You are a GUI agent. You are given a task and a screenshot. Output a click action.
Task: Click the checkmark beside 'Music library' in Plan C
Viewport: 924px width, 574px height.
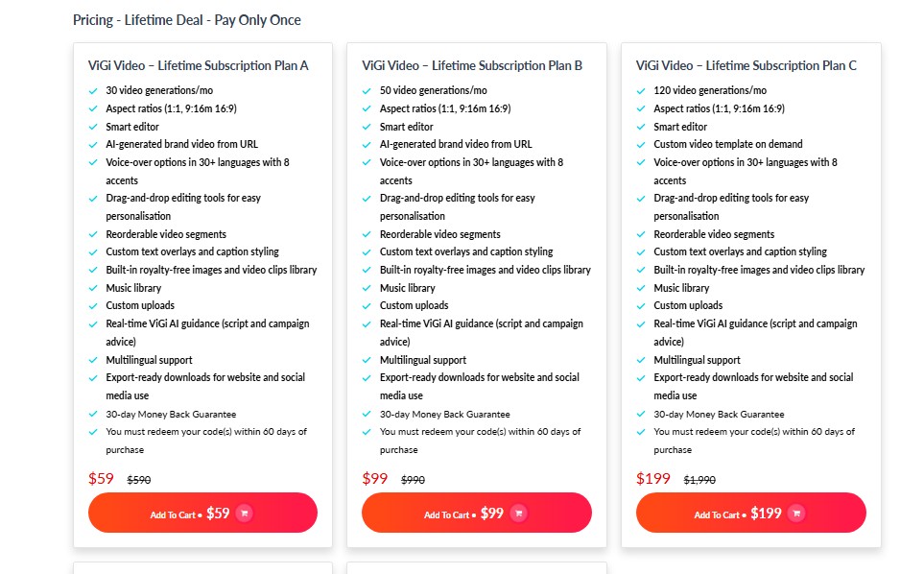(x=639, y=287)
